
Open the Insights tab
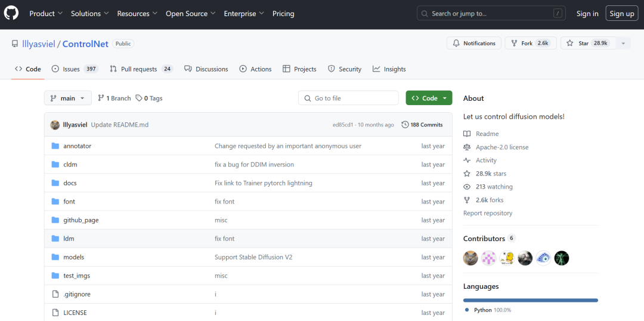(389, 69)
